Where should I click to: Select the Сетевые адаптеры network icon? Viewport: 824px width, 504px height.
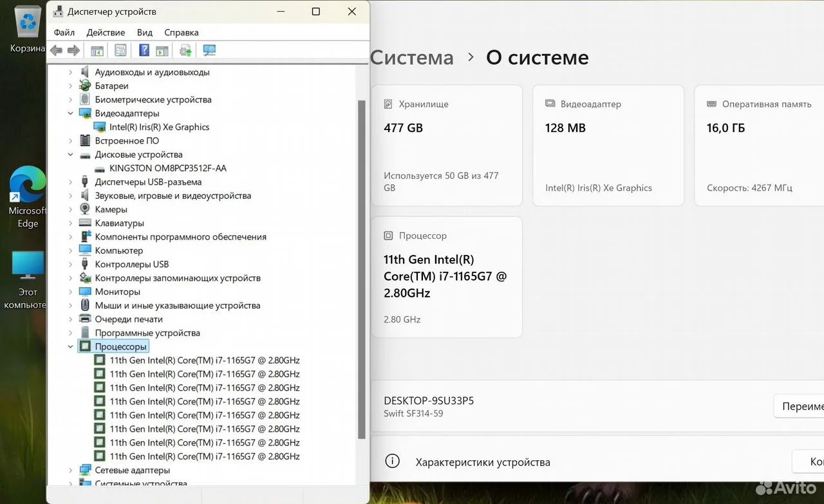pyautogui.click(x=85, y=470)
